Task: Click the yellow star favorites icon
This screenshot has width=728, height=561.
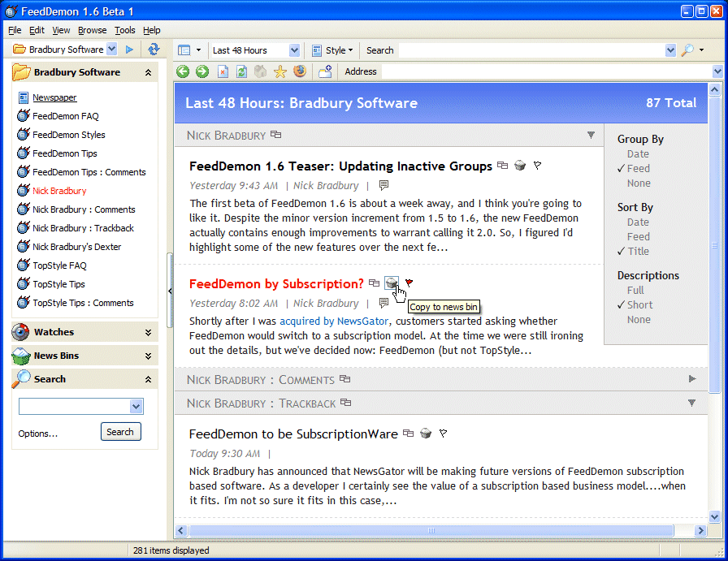Action: [x=280, y=71]
